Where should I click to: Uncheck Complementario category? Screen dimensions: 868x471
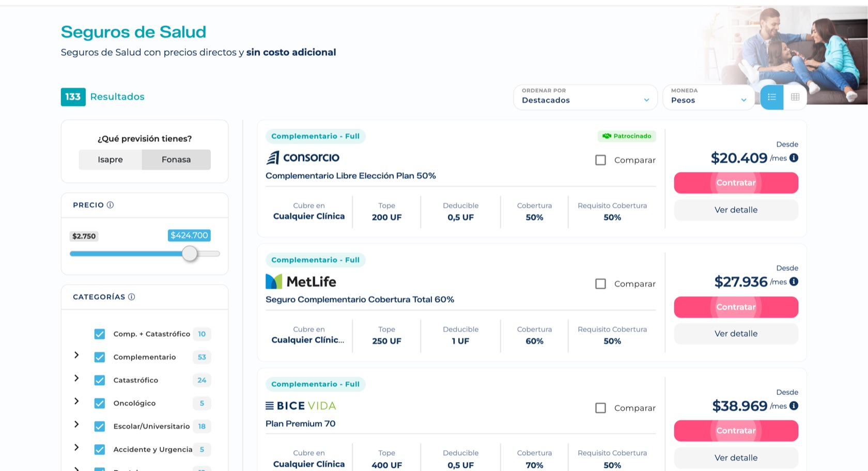(100, 357)
